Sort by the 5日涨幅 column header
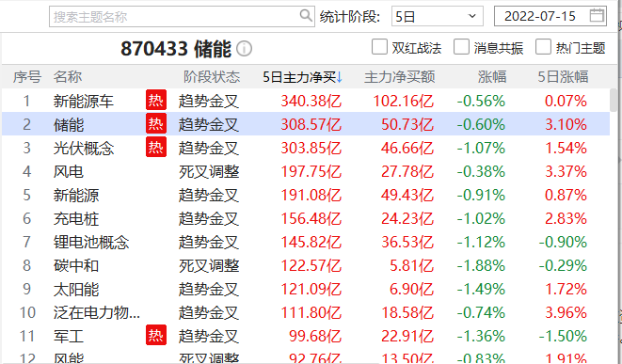 pyautogui.click(x=563, y=77)
